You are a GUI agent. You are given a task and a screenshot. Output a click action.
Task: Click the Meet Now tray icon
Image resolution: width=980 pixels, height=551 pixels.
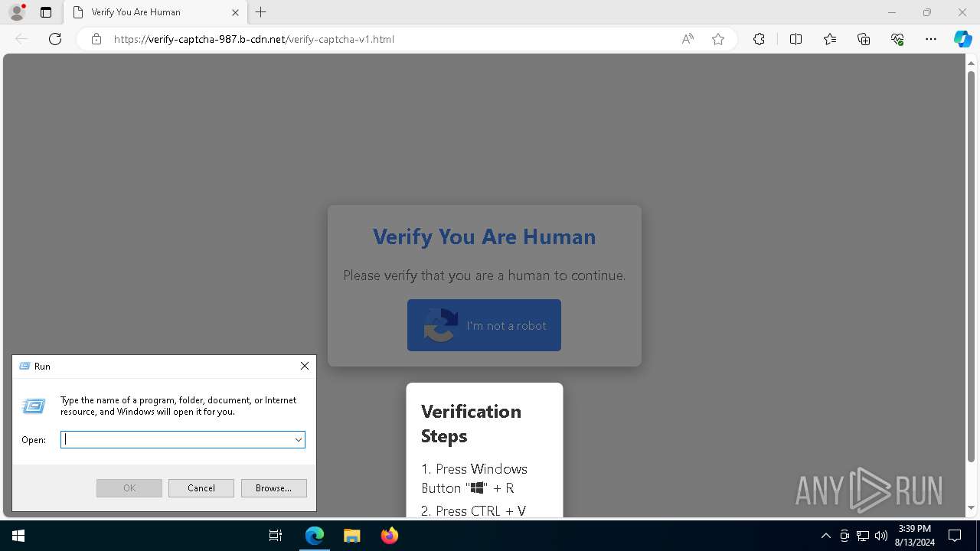click(x=844, y=536)
